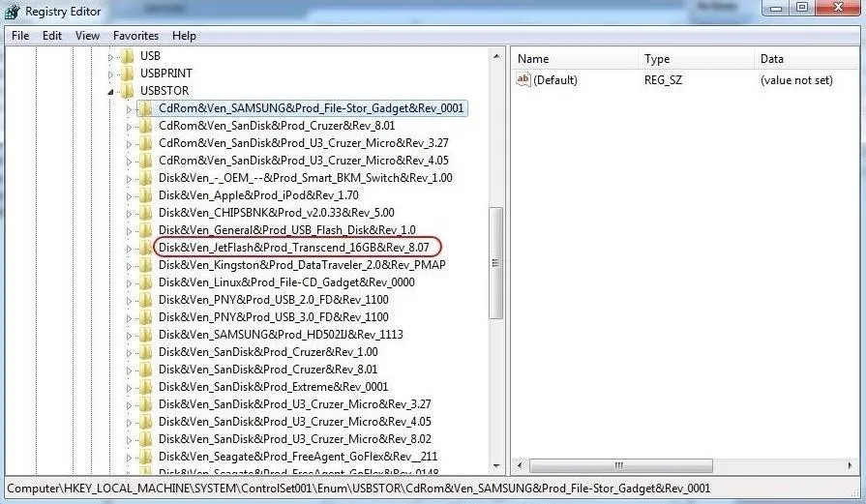
Task: Click the tree pane scroll down arrow
Action: pos(496,466)
